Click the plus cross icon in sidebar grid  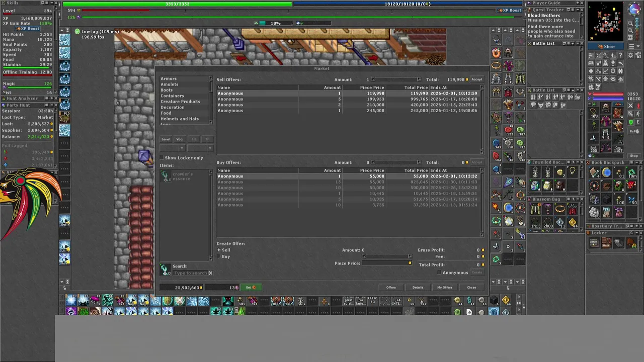click(x=591, y=71)
